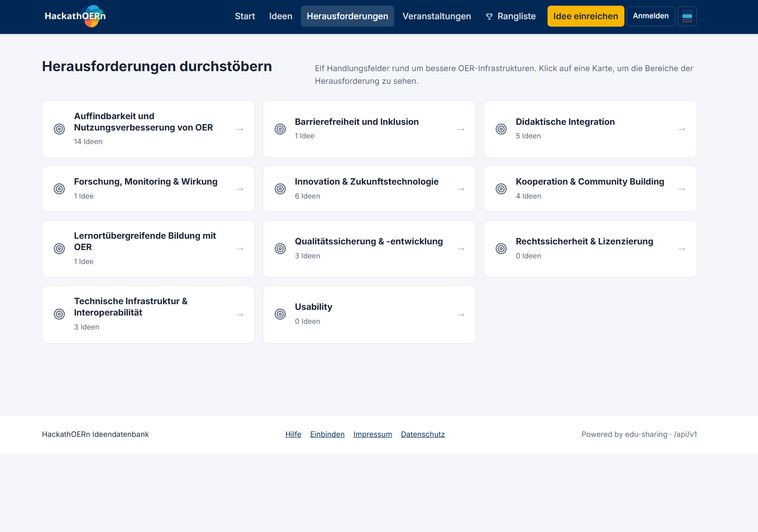Click the Anmelden button

coord(651,16)
